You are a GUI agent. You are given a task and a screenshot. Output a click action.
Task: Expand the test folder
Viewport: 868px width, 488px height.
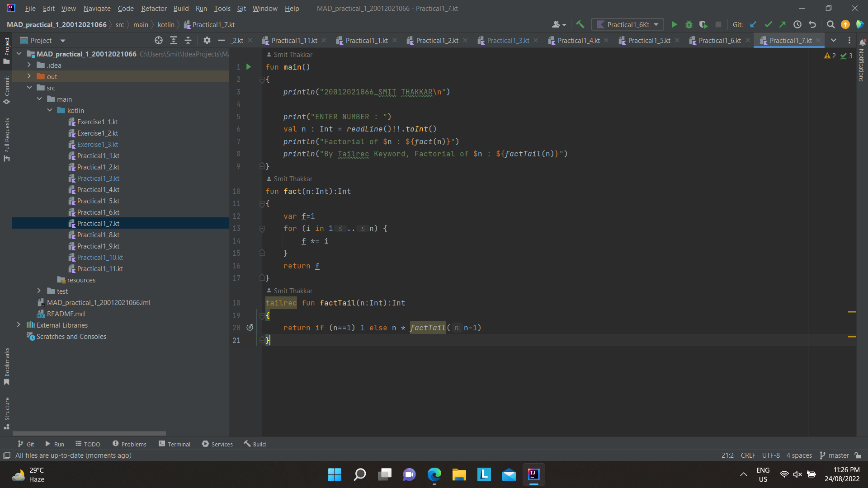(x=39, y=291)
